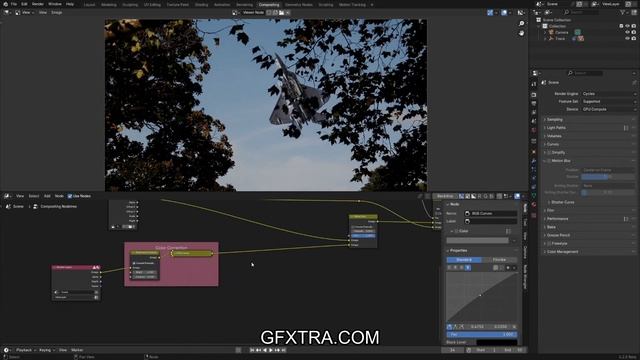Click the Black Level color swatch
Image resolution: width=640 pixels, height=360 pixels.
[496, 342]
